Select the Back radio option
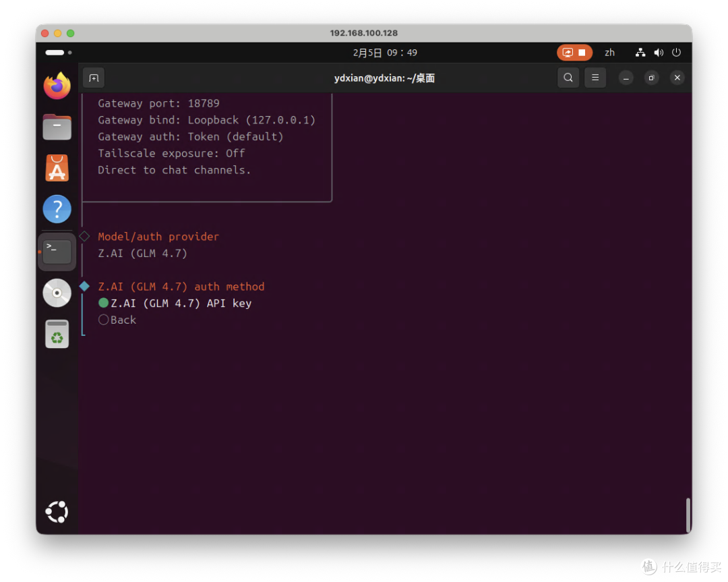Viewport: 728px width, 582px height. coord(117,320)
